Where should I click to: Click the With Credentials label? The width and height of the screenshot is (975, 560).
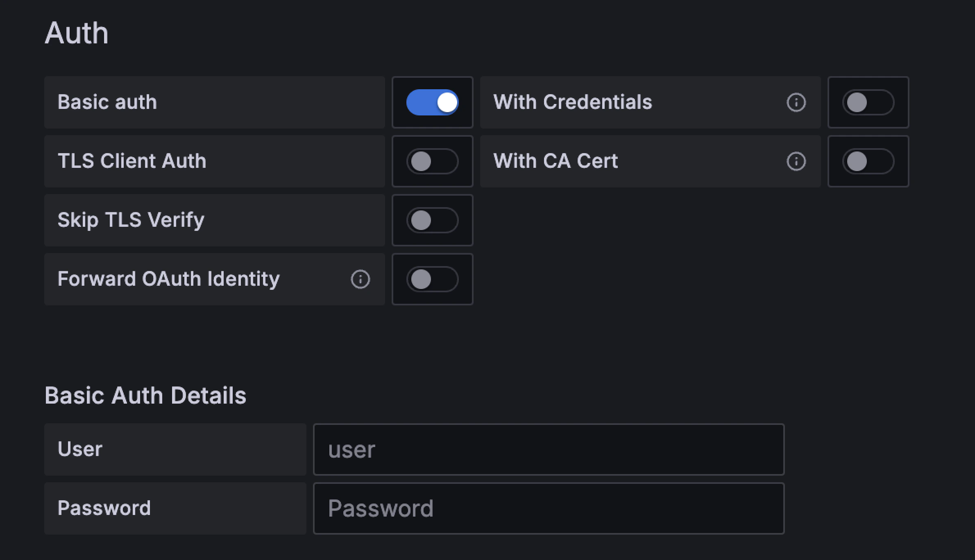pyautogui.click(x=572, y=102)
